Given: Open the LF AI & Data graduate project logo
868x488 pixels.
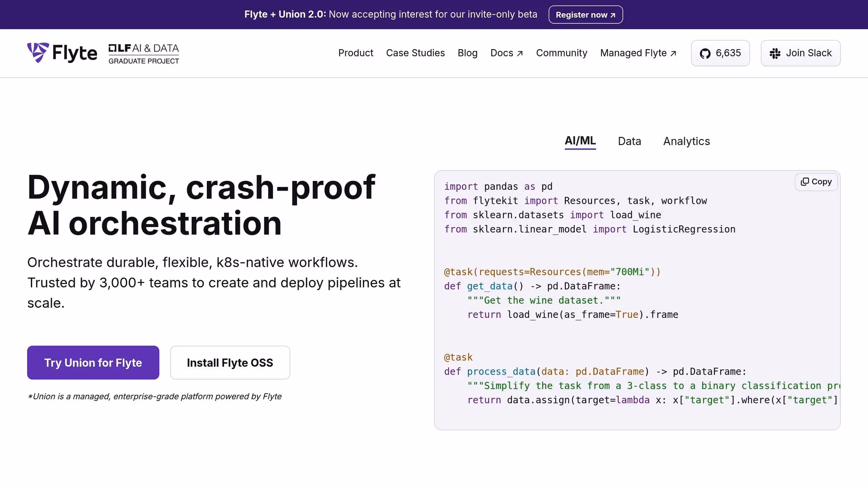Looking at the screenshot, I should [144, 54].
